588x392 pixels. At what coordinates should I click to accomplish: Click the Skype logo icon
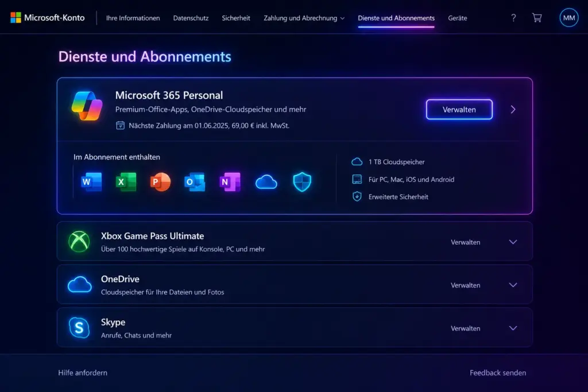point(79,328)
